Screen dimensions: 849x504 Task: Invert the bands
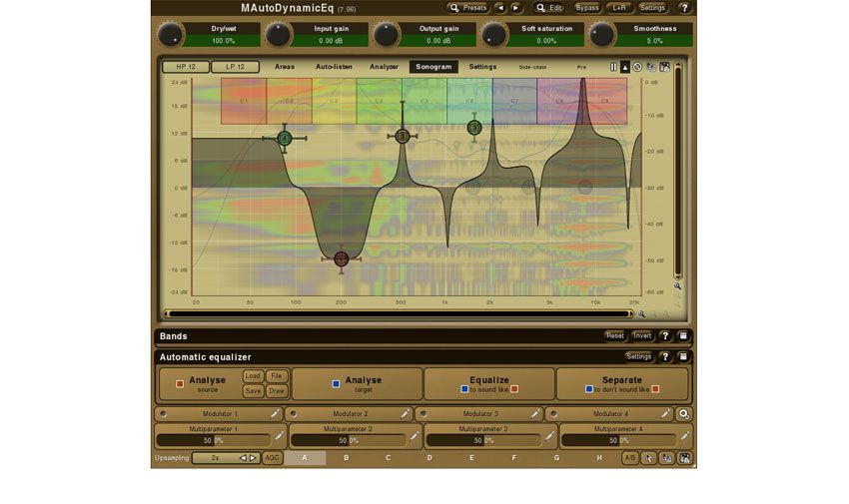pos(642,335)
